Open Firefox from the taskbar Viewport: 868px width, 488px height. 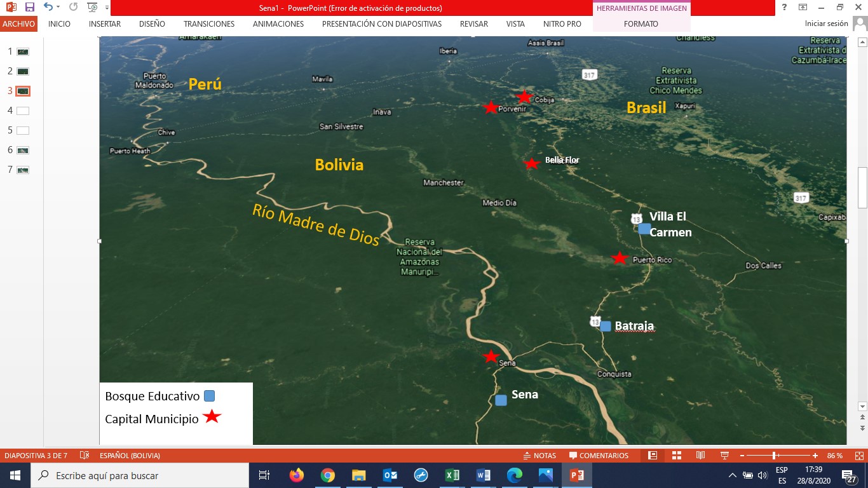296,475
